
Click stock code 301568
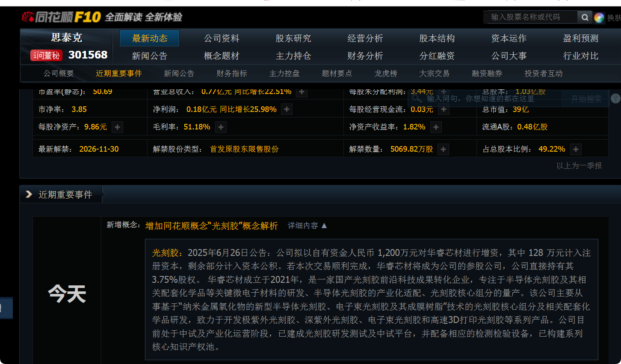pos(88,55)
